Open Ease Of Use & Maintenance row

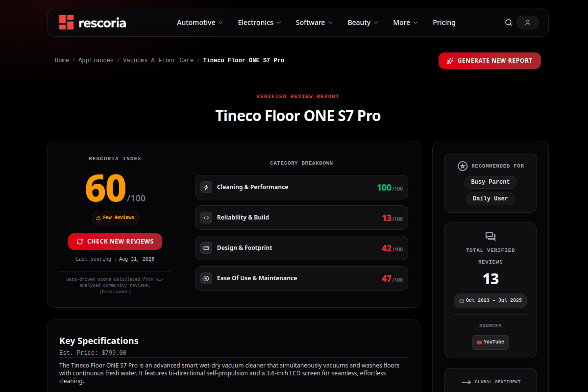tap(301, 278)
